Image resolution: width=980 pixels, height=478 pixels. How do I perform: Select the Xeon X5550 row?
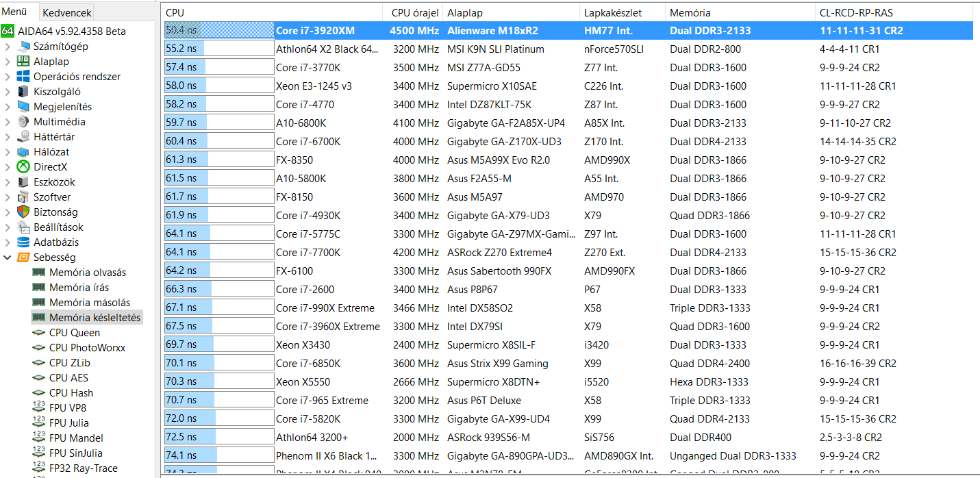tap(568, 382)
